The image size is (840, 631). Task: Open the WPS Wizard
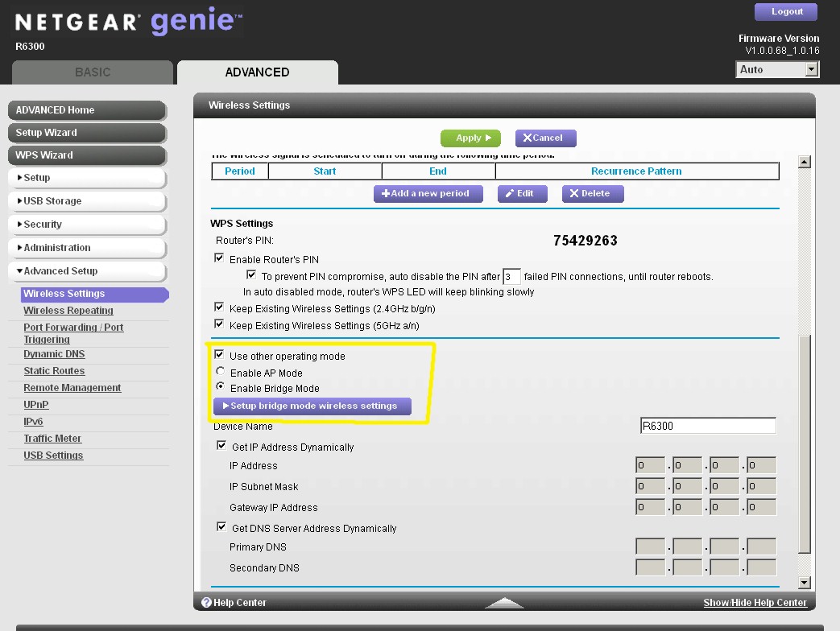coord(87,155)
